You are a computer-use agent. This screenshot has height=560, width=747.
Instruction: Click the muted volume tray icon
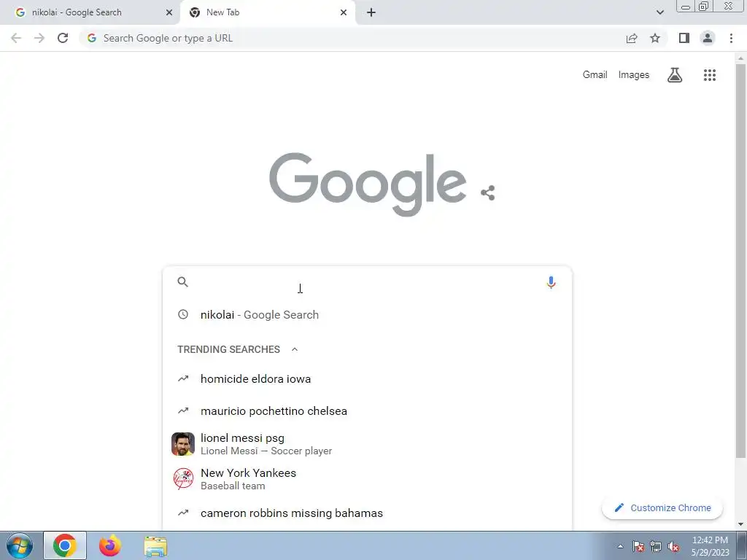pyautogui.click(x=673, y=546)
